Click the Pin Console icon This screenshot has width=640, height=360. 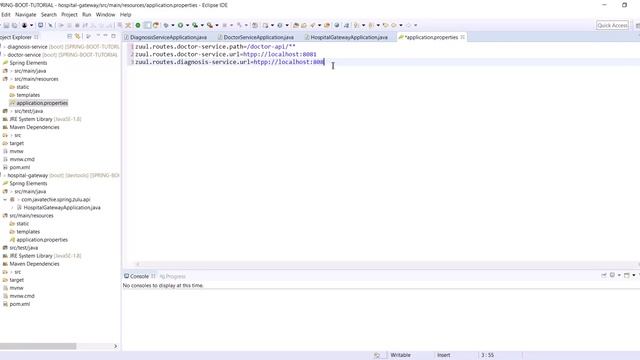tap(604, 276)
